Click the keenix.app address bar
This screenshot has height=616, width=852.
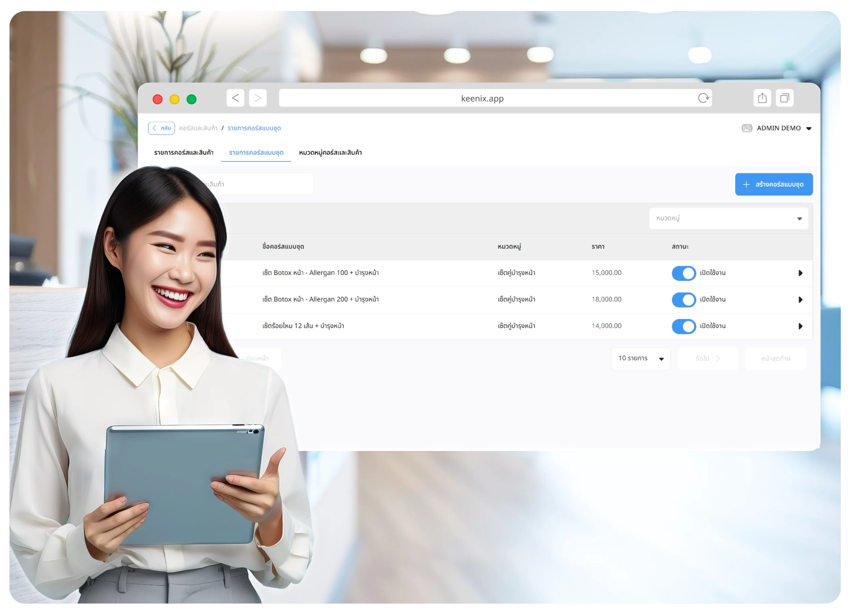(482, 99)
